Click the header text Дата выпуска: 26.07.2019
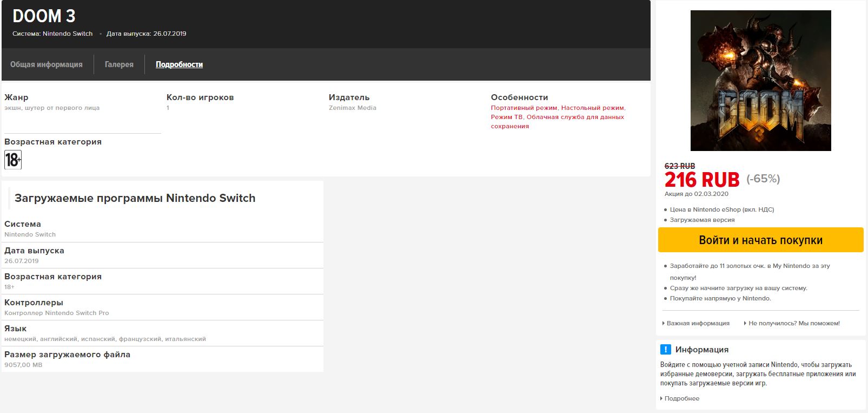 [146, 34]
